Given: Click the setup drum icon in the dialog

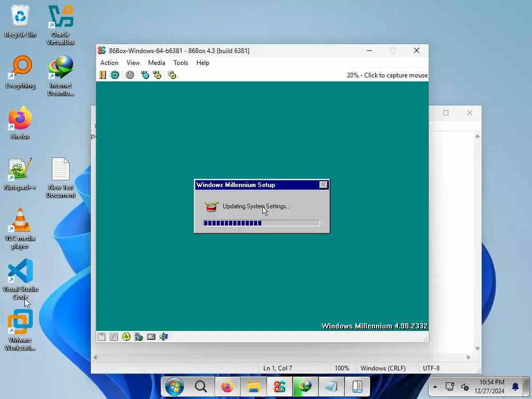Looking at the screenshot, I should point(211,206).
